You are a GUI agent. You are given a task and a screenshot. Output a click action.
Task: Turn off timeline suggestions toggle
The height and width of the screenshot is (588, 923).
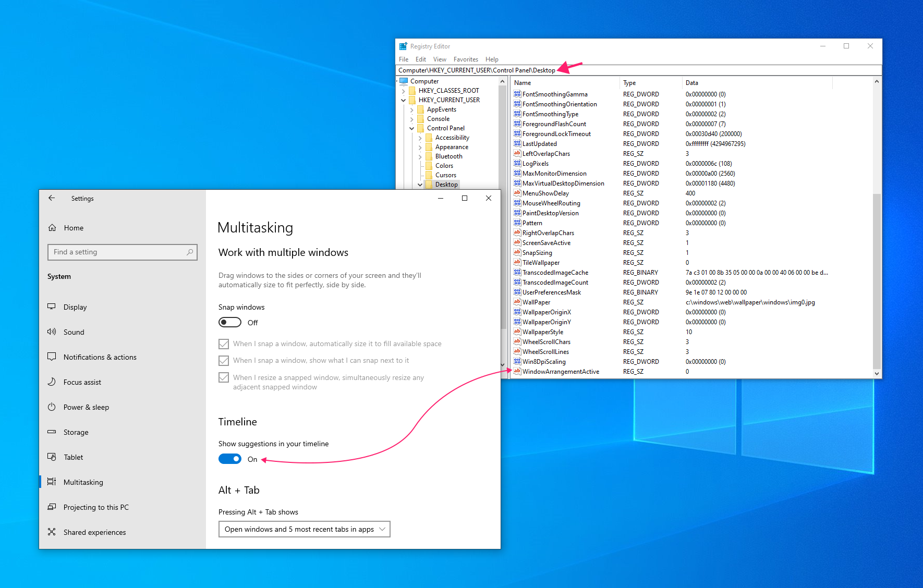click(x=230, y=459)
